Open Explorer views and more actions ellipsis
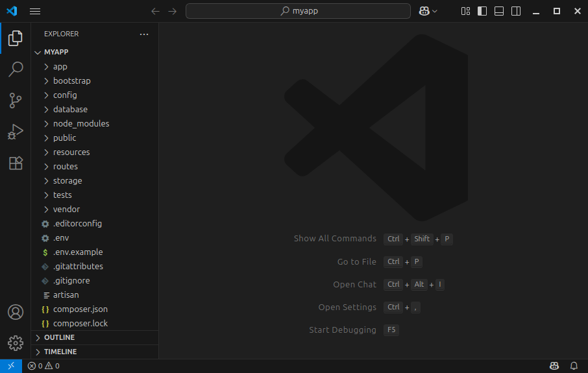The height and width of the screenshot is (373, 588). (x=144, y=34)
